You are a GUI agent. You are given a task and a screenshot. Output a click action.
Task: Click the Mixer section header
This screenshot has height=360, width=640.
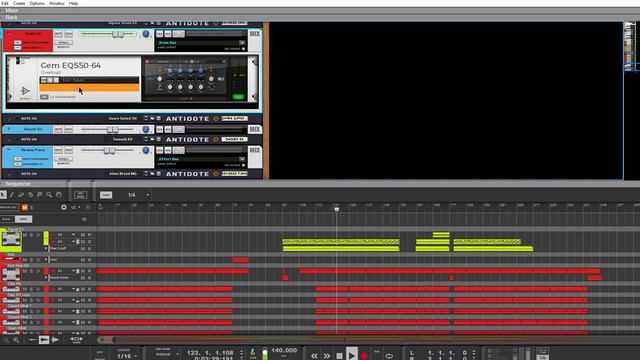[320, 11]
